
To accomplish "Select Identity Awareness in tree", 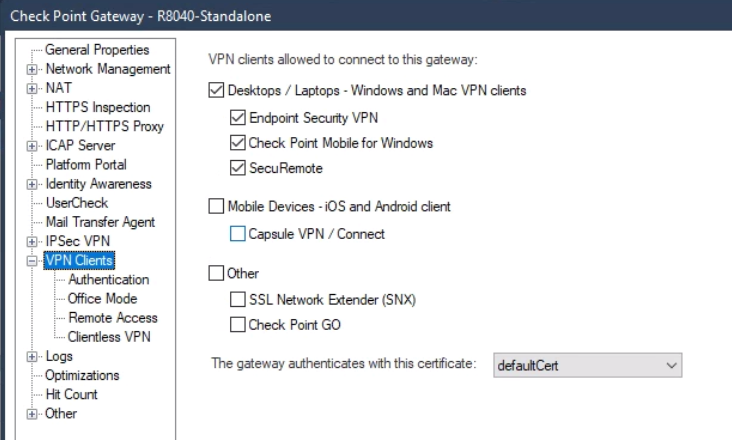I will tap(98, 183).
